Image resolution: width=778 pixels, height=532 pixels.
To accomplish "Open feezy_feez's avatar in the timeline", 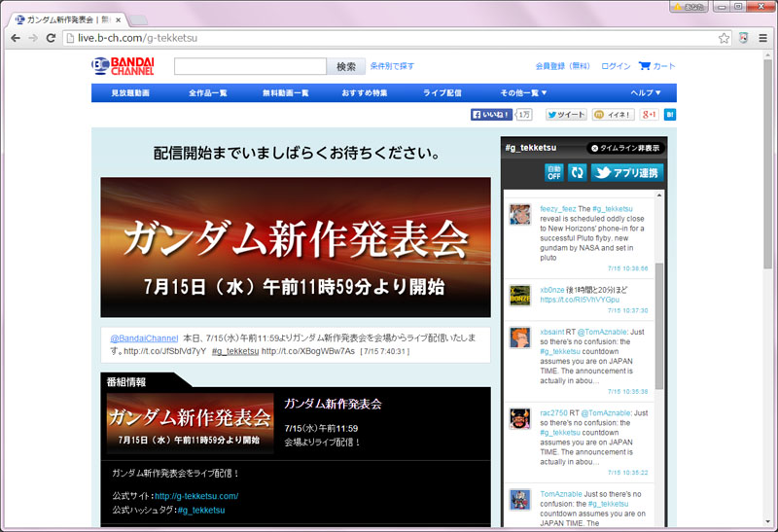I will point(520,214).
